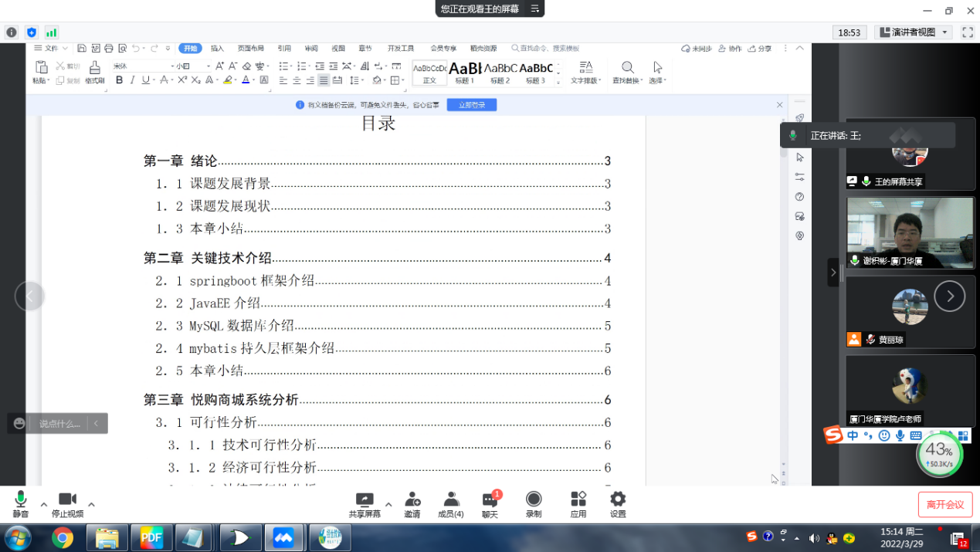Toggle the Stop Video (停止视频) button

pyautogui.click(x=67, y=505)
